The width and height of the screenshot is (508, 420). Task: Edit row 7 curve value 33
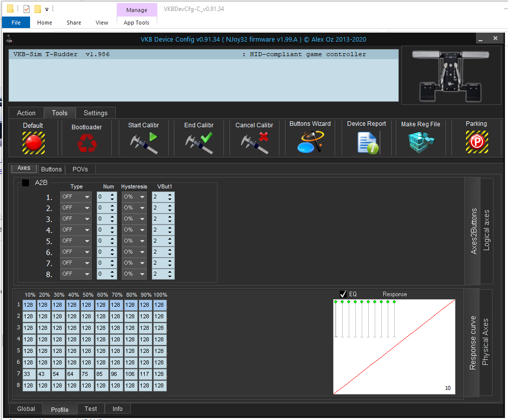click(x=29, y=374)
